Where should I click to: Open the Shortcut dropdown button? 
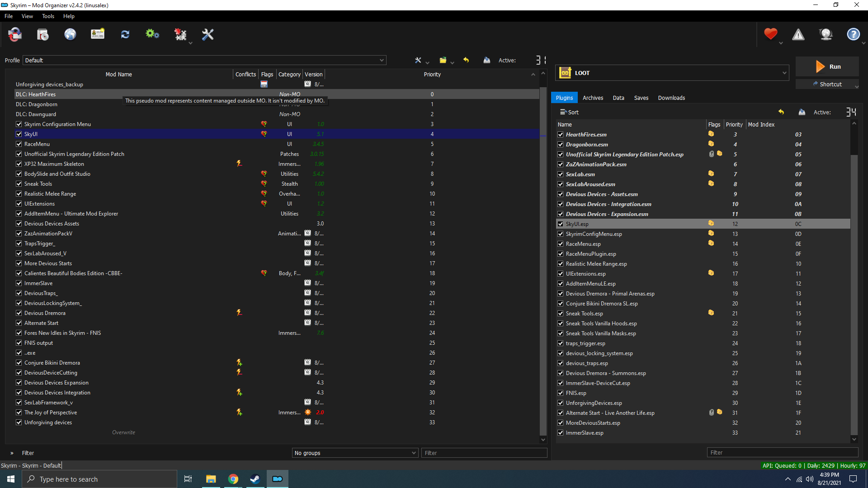coord(827,84)
